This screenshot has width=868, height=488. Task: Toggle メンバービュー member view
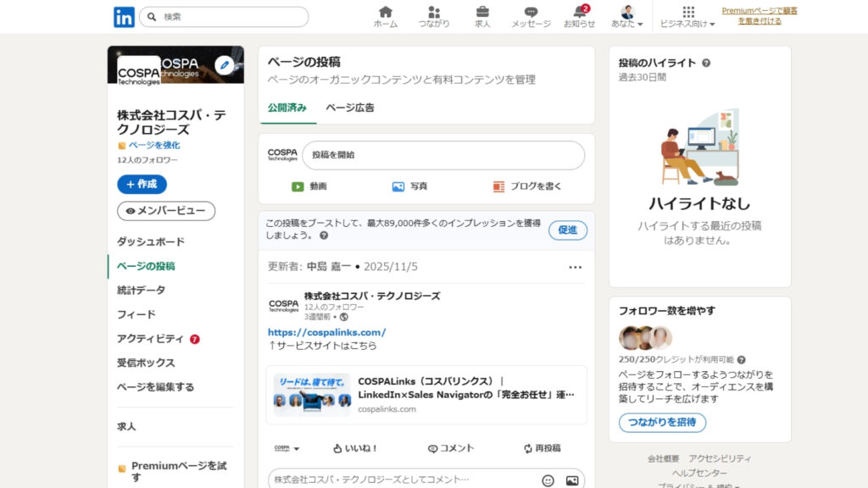point(166,211)
